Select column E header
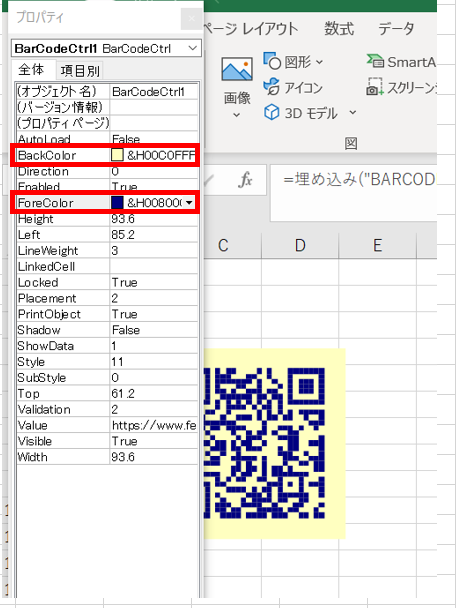Screen dimensions: 456x608 pos(377,245)
